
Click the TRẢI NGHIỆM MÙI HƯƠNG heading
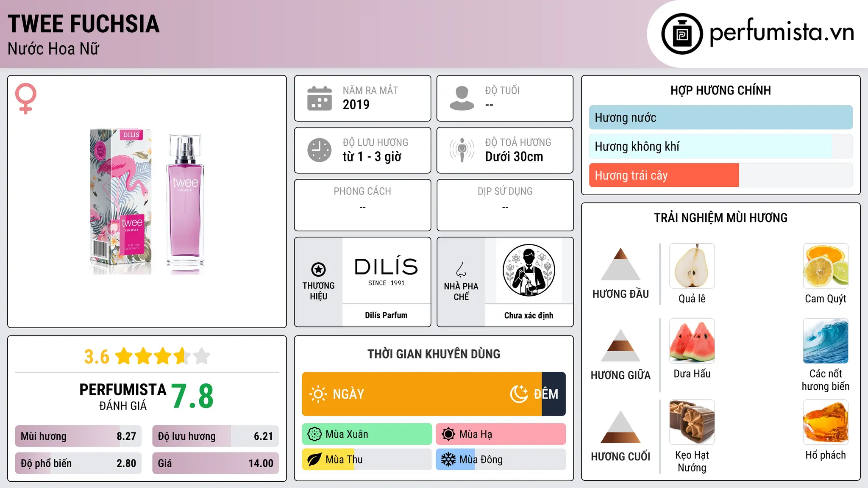click(x=721, y=218)
